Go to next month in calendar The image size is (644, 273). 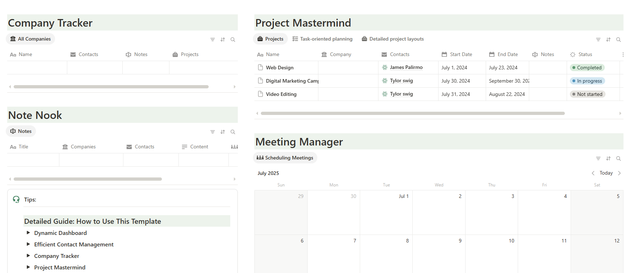click(x=619, y=173)
